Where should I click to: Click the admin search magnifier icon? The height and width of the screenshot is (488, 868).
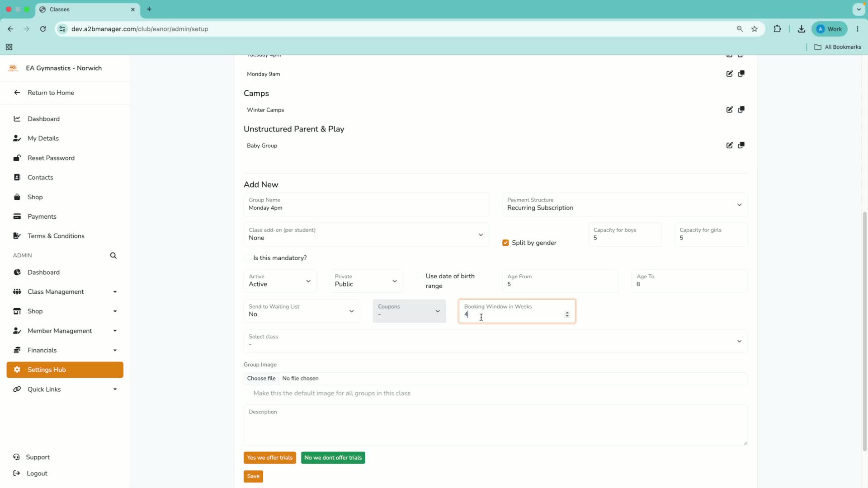pos(113,256)
